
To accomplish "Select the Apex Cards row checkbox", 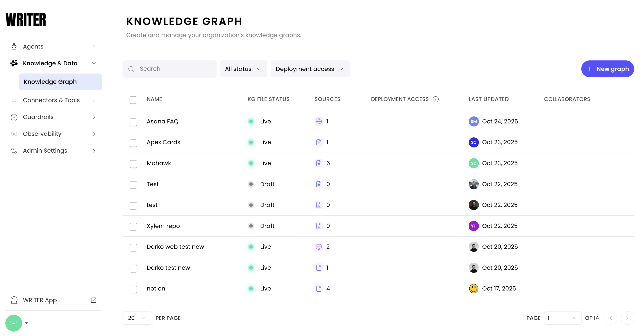I will click(133, 143).
